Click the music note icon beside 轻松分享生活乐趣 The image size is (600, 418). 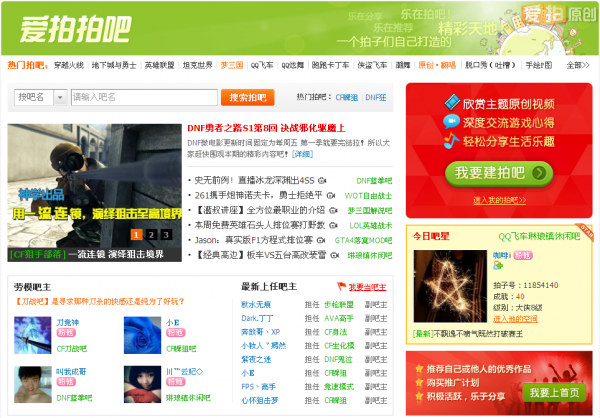coord(452,141)
